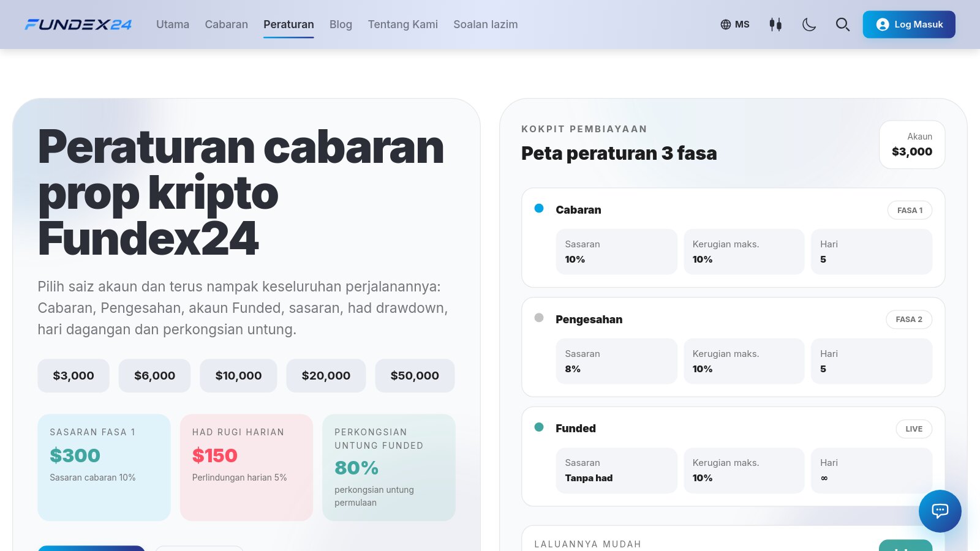The height and width of the screenshot is (551, 980).
Task: Open the live chat bubble
Action: pos(940,511)
